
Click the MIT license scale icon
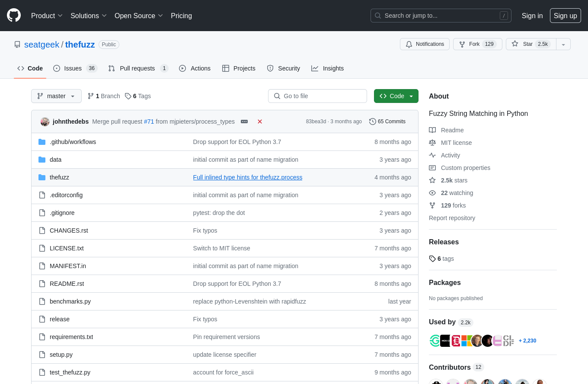pos(432,143)
